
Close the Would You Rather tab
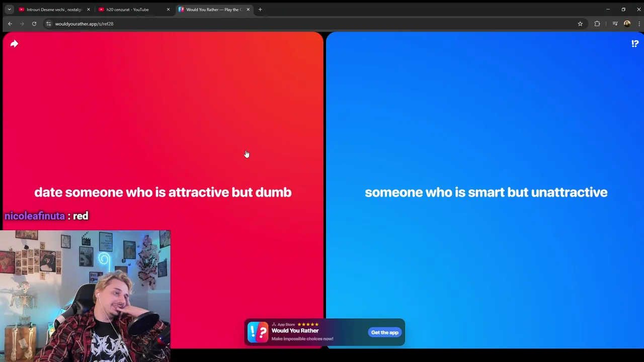248,10
